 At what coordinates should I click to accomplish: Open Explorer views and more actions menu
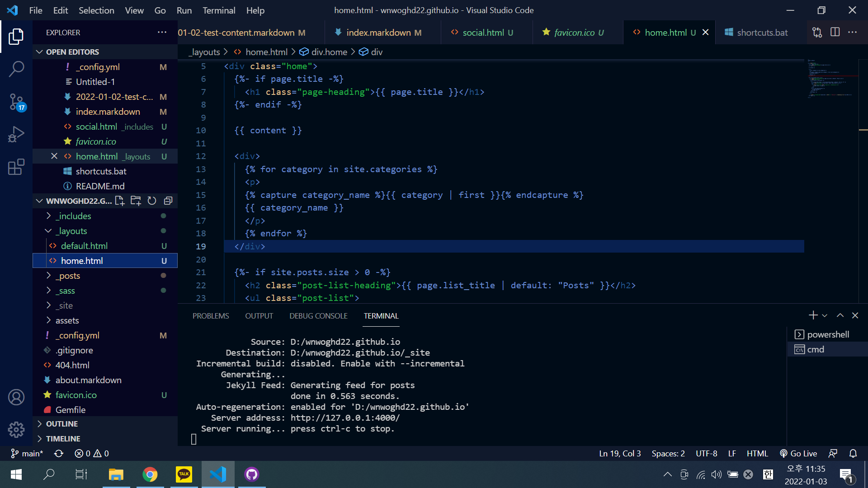(162, 33)
